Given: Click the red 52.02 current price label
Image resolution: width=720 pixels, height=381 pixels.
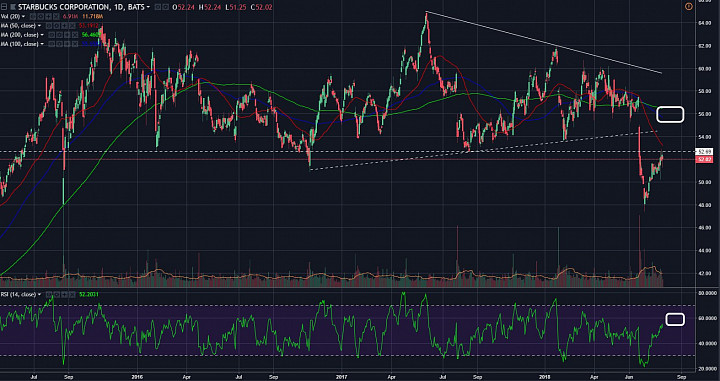Looking at the screenshot, I should tap(705, 159).
